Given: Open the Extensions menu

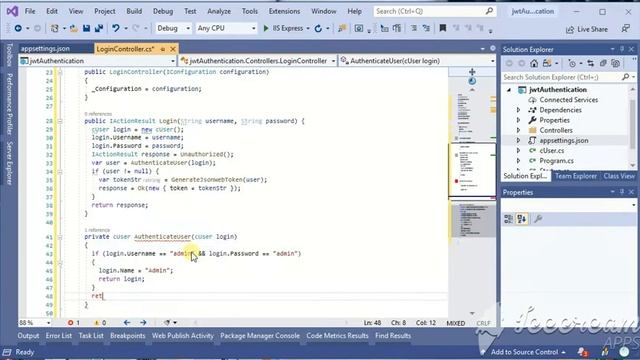Looking at the screenshot, I should coord(284,11).
